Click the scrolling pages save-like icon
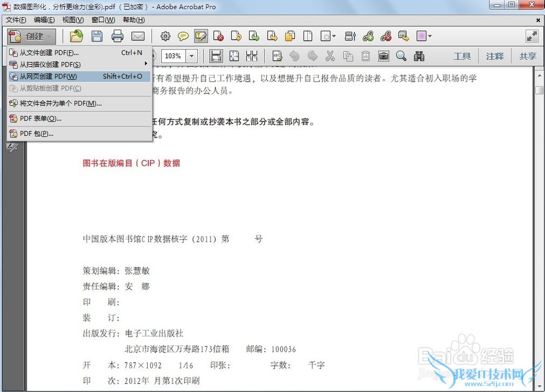Image resolution: width=545 pixels, height=392 pixels. (x=216, y=56)
